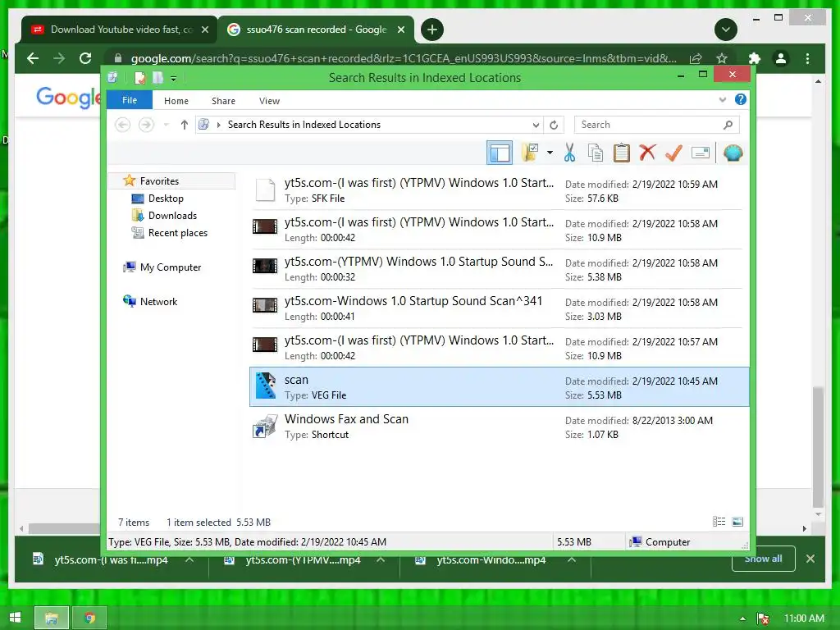The height and width of the screenshot is (630, 840).
Task: Open the Explorer Help question mark icon
Action: point(741,99)
